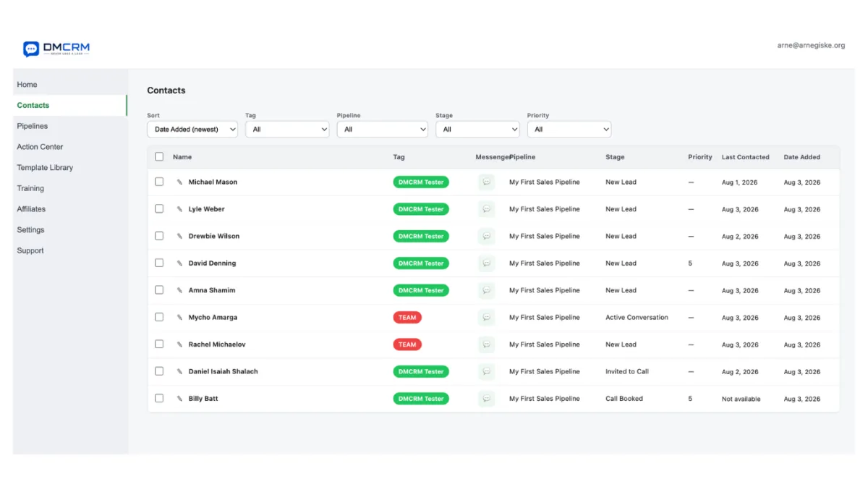Open Template Library in sidebar
This screenshot has height=487, width=868.
click(70, 168)
